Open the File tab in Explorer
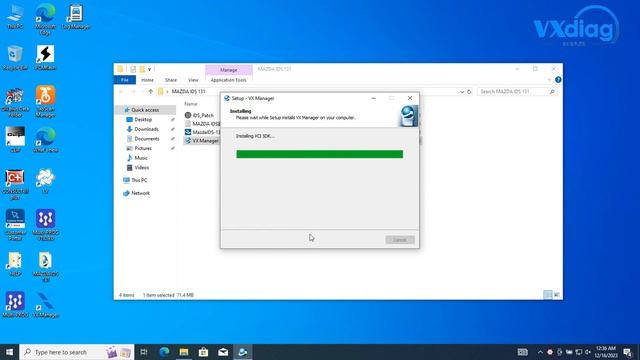 pos(124,80)
